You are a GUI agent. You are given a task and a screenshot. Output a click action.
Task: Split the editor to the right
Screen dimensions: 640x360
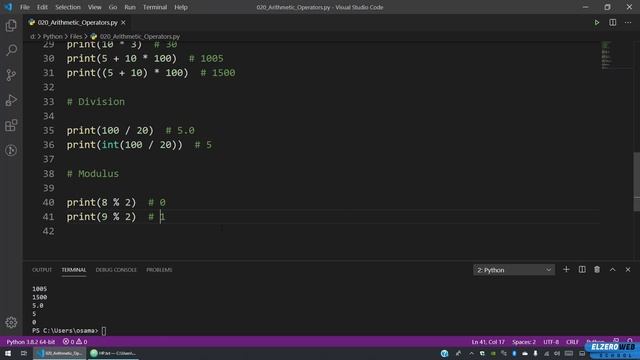point(613,23)
